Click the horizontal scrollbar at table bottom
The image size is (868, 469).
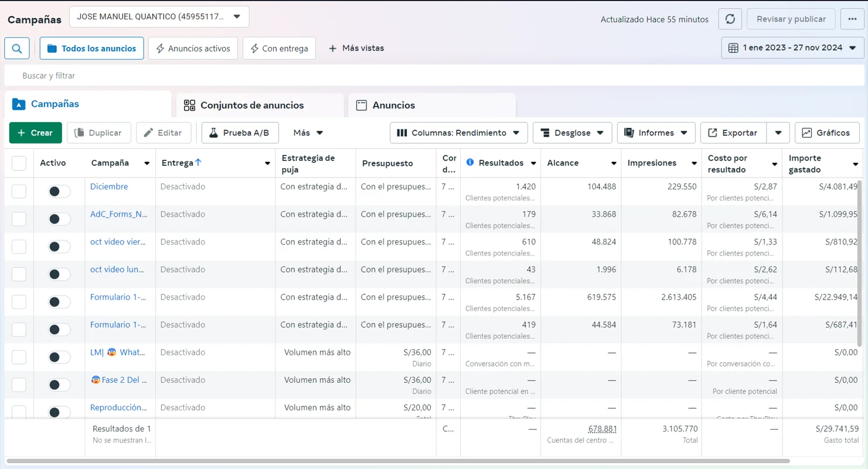397,461
